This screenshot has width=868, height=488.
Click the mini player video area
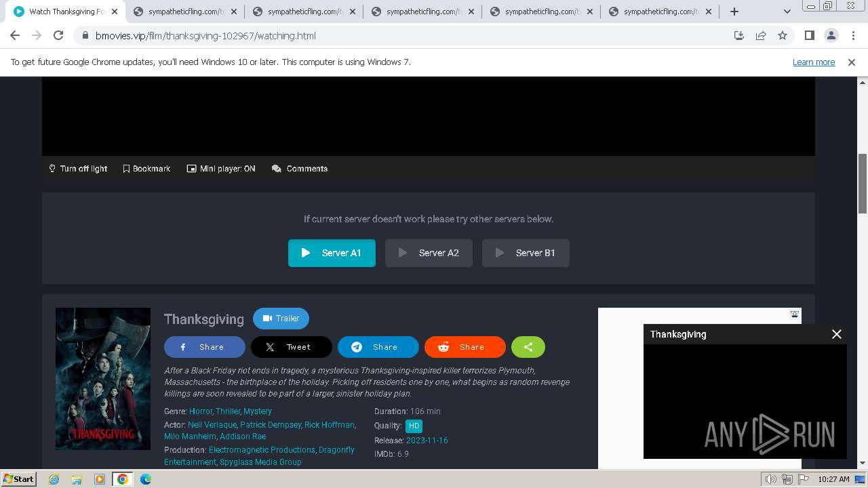(745, 401)
